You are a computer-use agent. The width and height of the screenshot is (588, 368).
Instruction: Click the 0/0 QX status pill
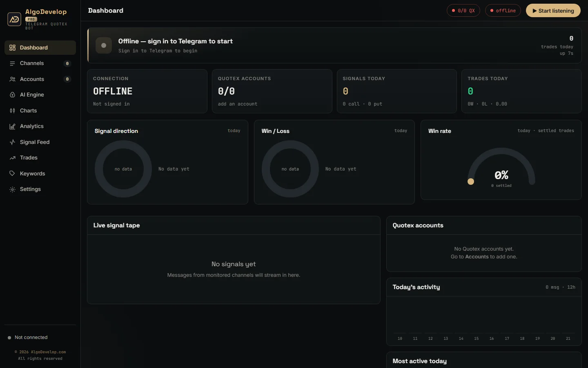(x=463, y=11)
